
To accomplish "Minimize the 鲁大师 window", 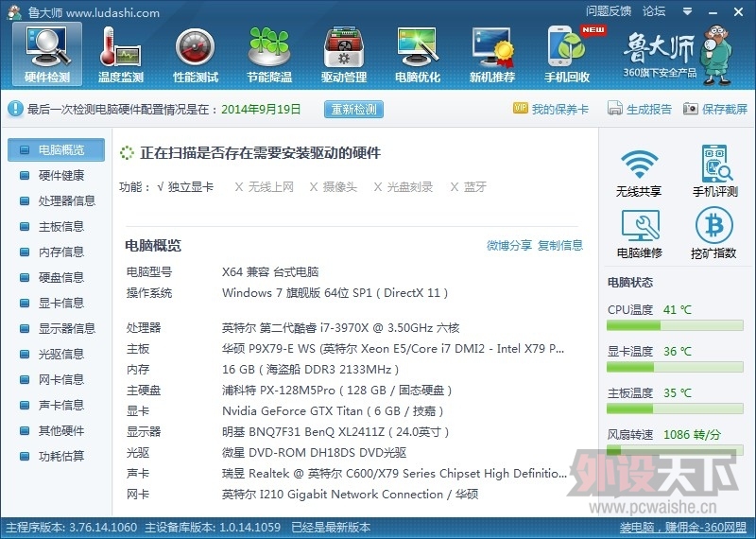I will point(713,13).
